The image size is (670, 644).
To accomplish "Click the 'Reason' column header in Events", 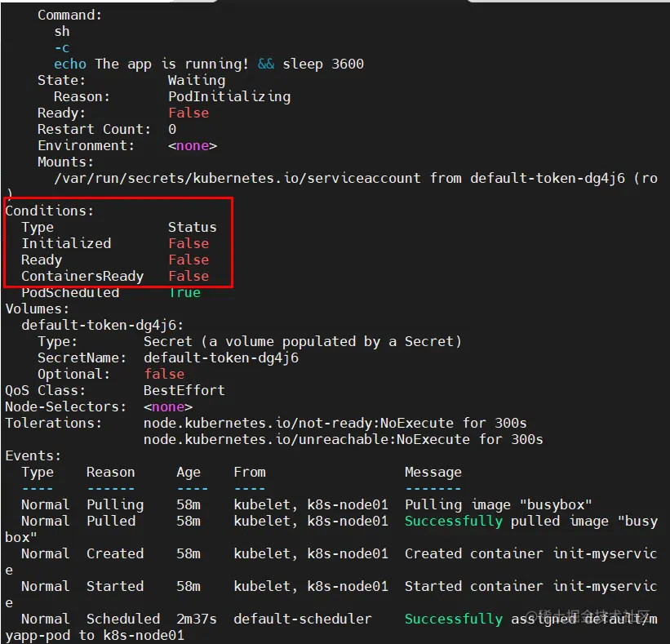I will click(111, 473).
